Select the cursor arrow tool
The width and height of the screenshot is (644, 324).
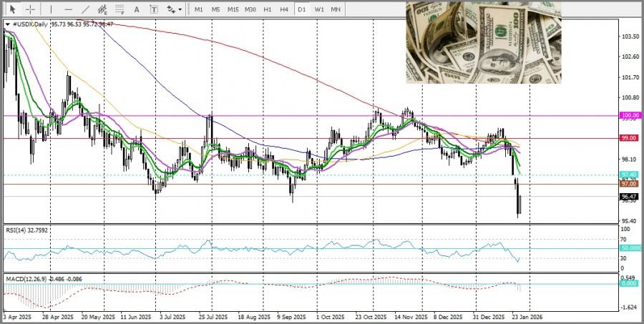coord(12,10)
